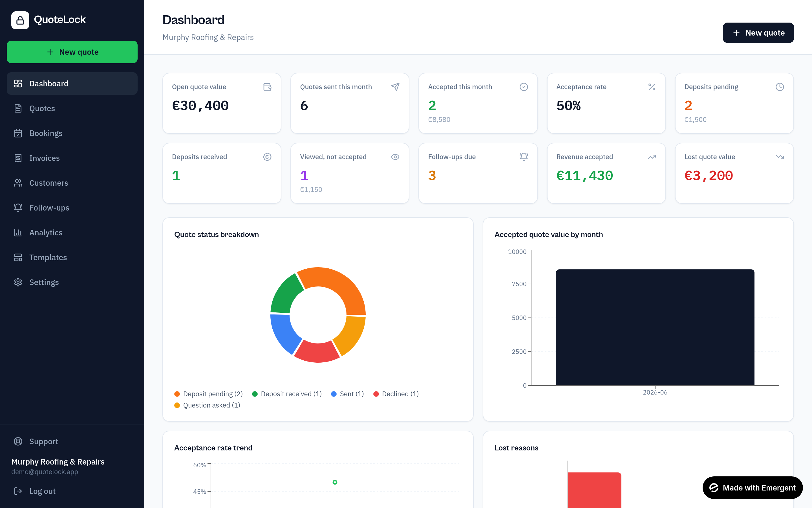Image resolution: width=812 pixels, height=508 pixels.
Task: Click the Analytics bar chart icon in sidebar
Action: tap(18, 233)
